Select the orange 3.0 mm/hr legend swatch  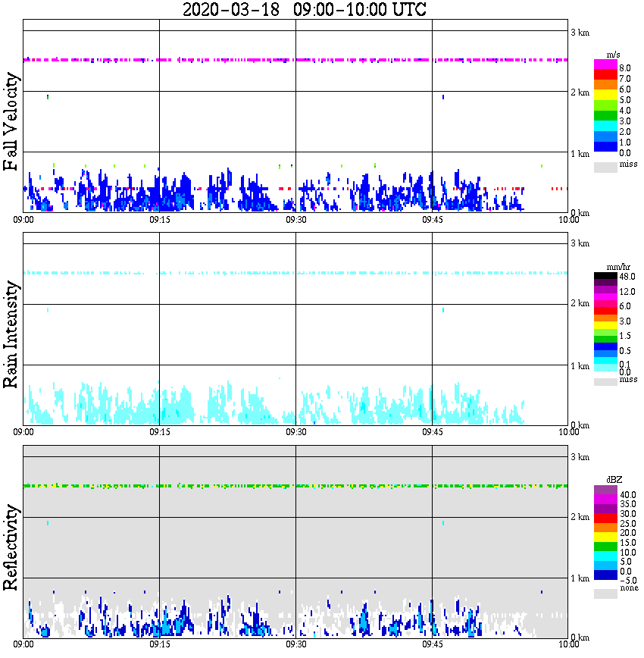[x=605, y=318]
